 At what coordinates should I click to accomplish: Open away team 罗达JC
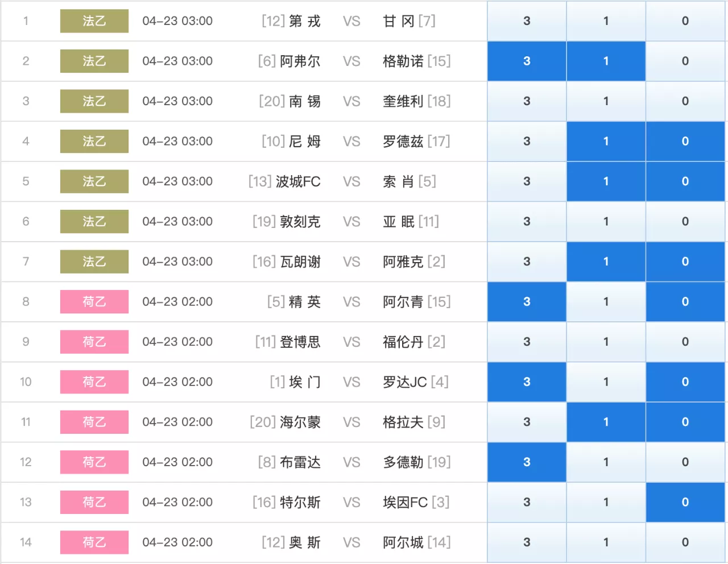(405, 381)
